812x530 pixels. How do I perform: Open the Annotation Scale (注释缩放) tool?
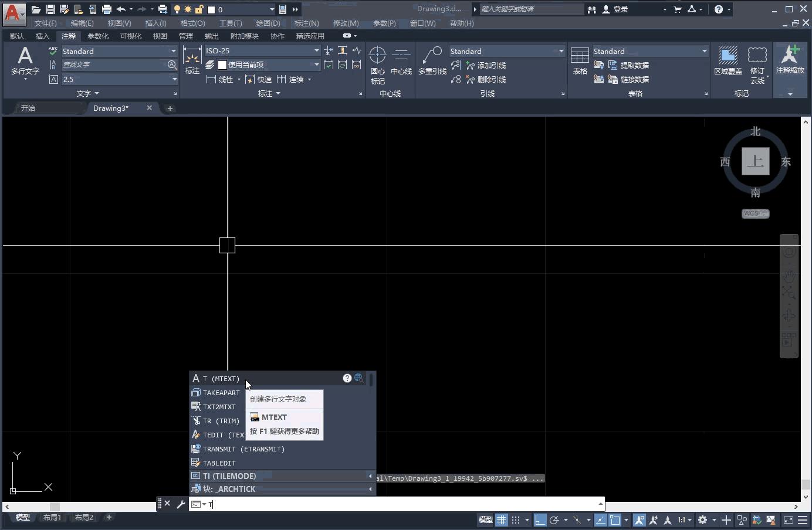(x=790, y=60)
